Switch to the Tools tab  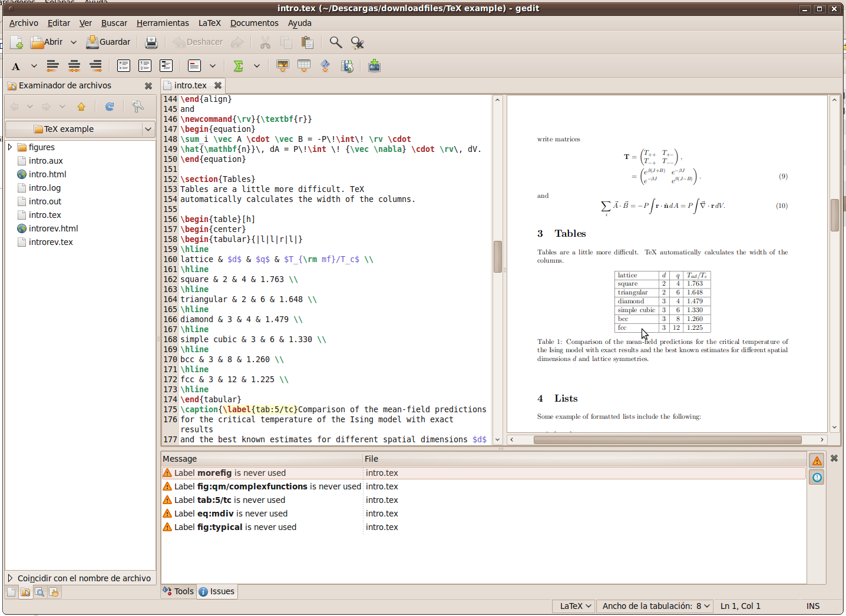(x=179, y=591)
